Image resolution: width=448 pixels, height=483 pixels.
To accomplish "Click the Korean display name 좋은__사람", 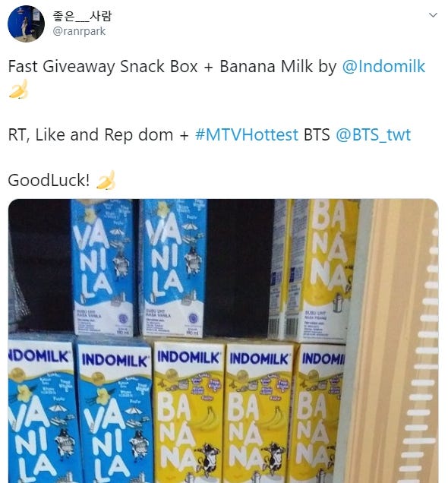I will (82, 16).
